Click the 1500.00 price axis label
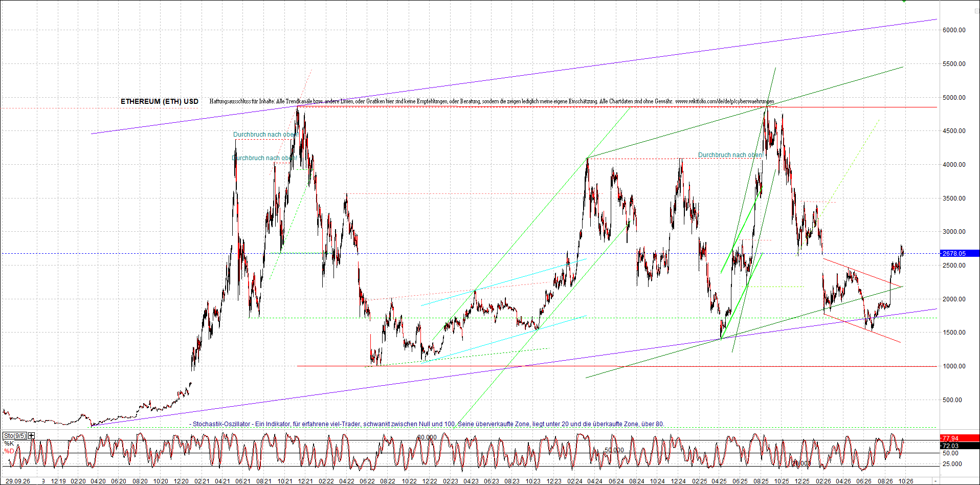This screenshot has width=980, height=485. click(954, 333)
